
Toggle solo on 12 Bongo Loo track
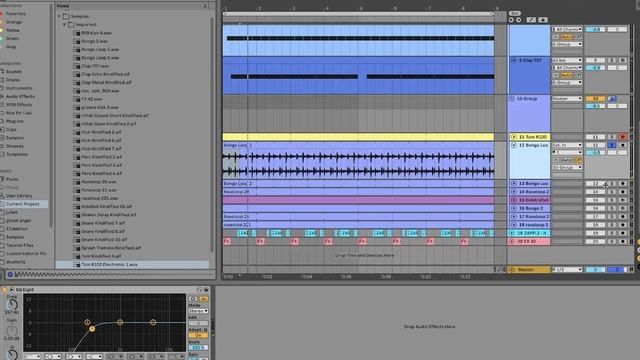point(612,145)
